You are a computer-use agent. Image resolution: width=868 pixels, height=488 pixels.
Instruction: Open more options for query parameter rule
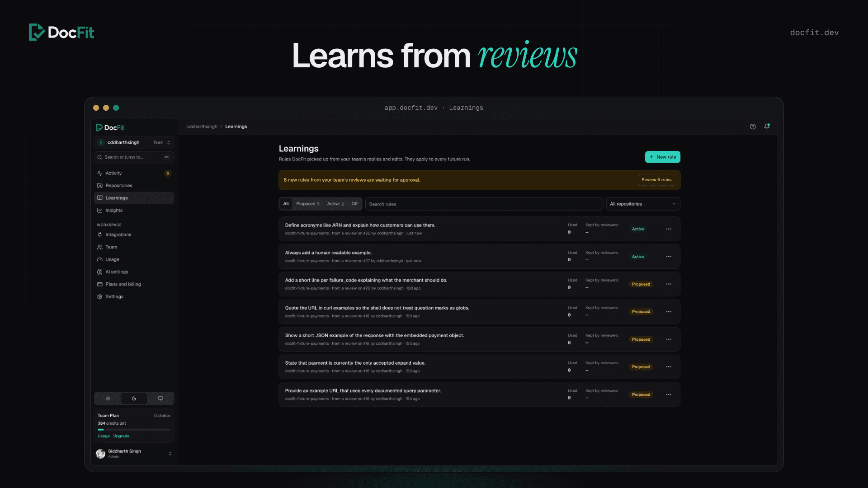(669, 394)
